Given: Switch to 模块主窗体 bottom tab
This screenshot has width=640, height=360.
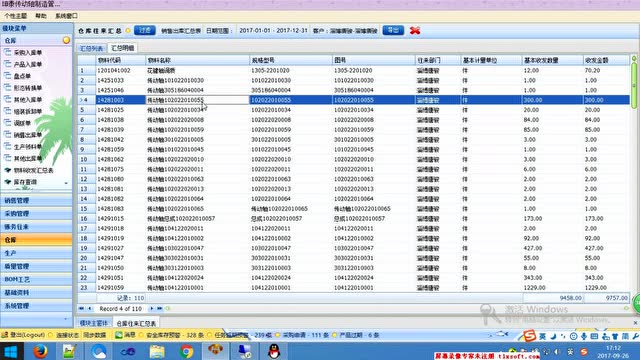Looking at the screenshot, I should pyautogui.click(x=94, y=323).
